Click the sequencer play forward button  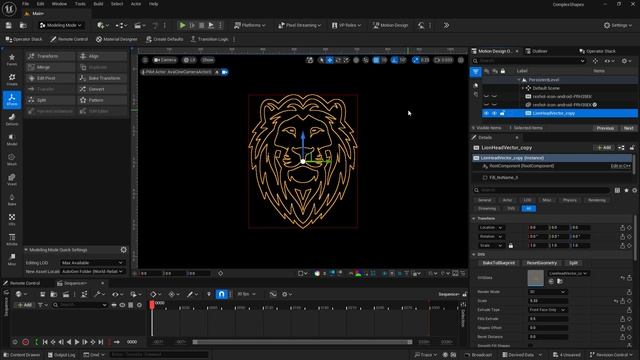77,342
